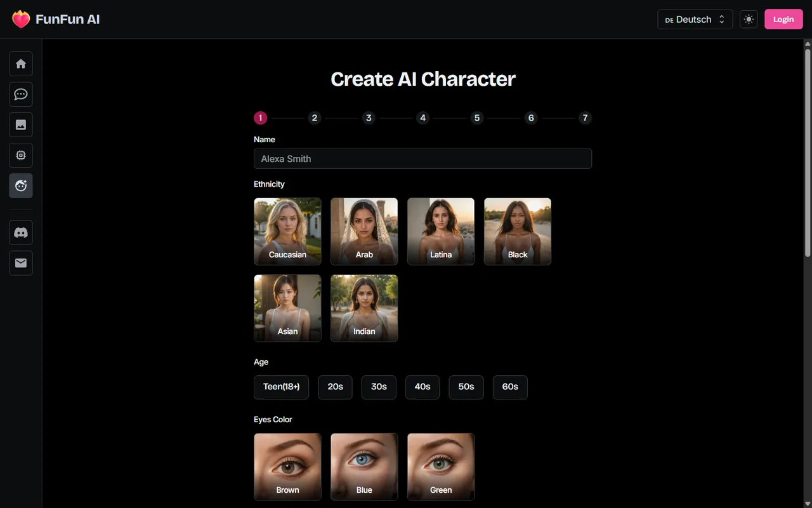This screenshot has height=508, width=812.
Task: Click the page vertical scrollbar thumb
Action: tap(808, 152)
